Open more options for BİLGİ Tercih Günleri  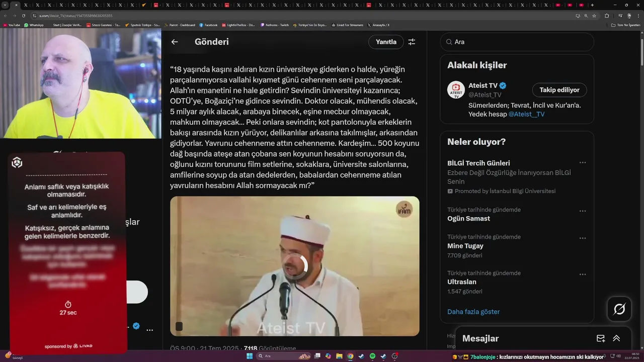[x=583, y=163]
